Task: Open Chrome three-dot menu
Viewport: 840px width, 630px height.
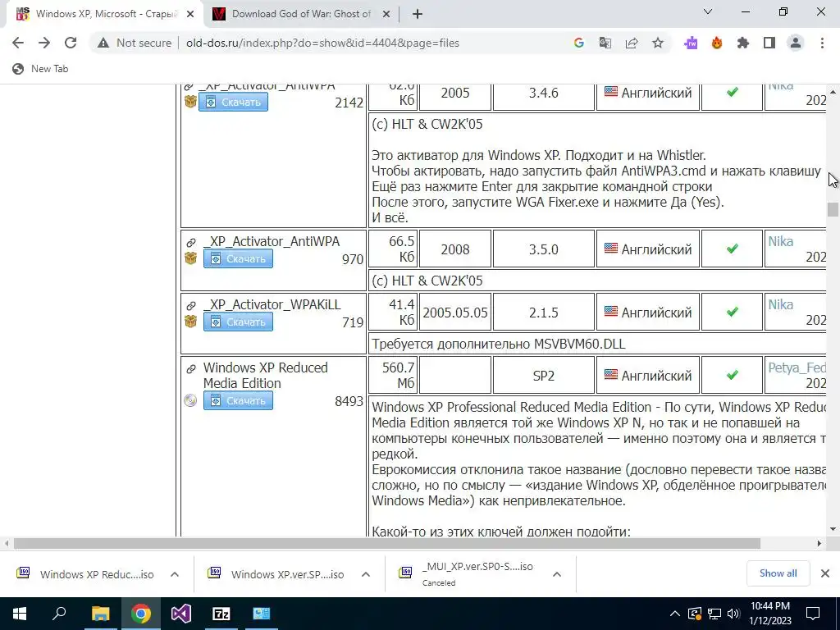Action: pyautogui.click(x=822, y=43)
